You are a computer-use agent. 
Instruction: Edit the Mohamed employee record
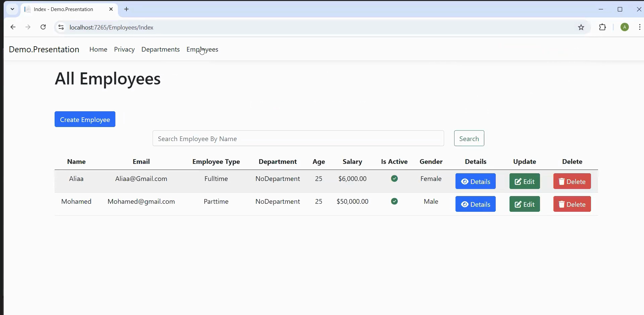(x=525, y=204)
